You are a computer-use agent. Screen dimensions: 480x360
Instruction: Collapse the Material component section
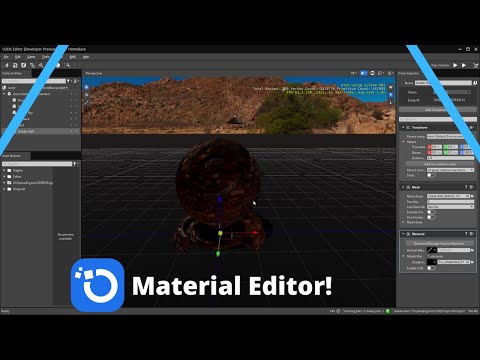pos(403,234)
